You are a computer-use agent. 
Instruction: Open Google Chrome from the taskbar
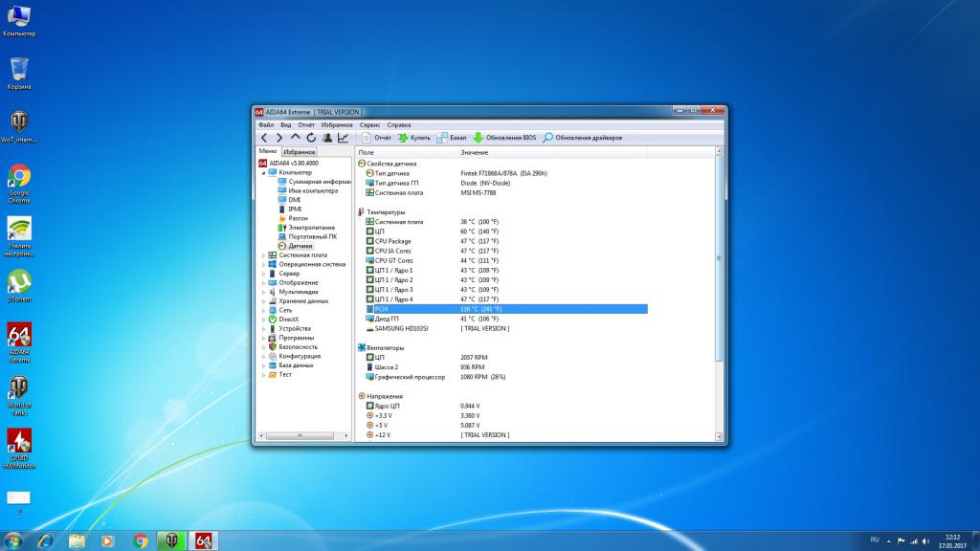point(141,540)
